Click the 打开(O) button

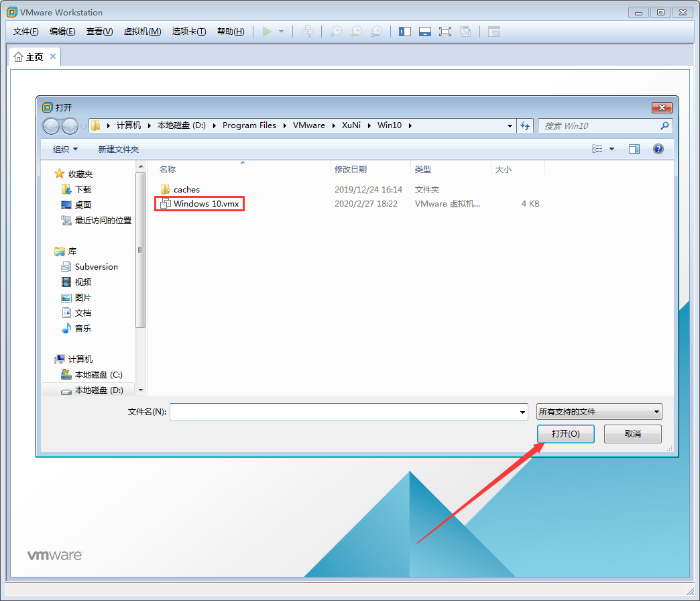565,434
